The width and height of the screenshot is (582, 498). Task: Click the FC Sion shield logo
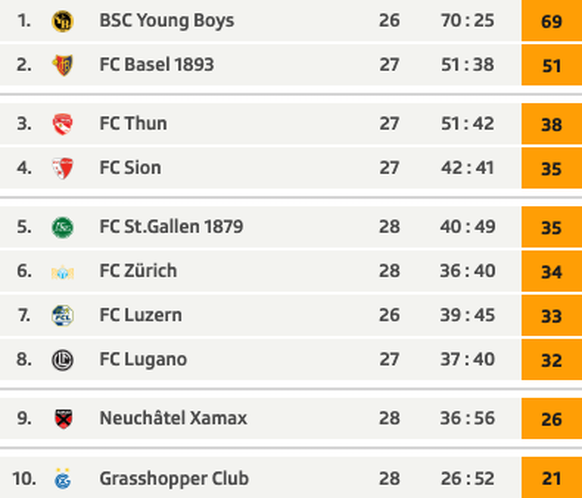pyautogui.click(x=62, y=168)
